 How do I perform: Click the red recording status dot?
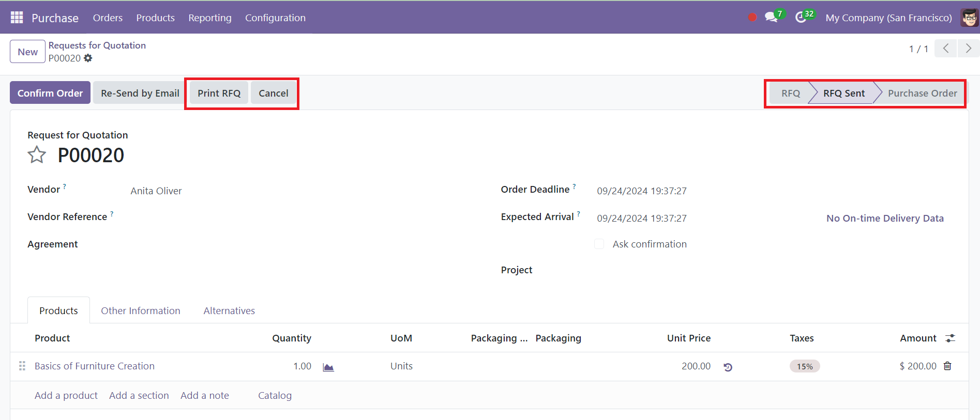point(752,18)
